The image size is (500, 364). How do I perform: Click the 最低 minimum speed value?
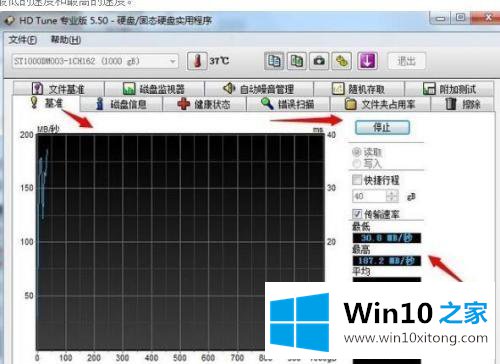[387, 238]
